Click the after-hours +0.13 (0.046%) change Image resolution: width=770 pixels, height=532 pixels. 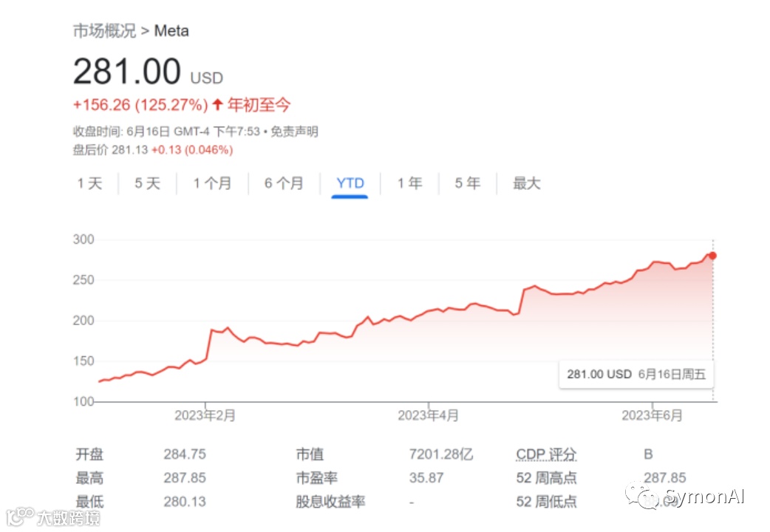click(x=192, y=150)
